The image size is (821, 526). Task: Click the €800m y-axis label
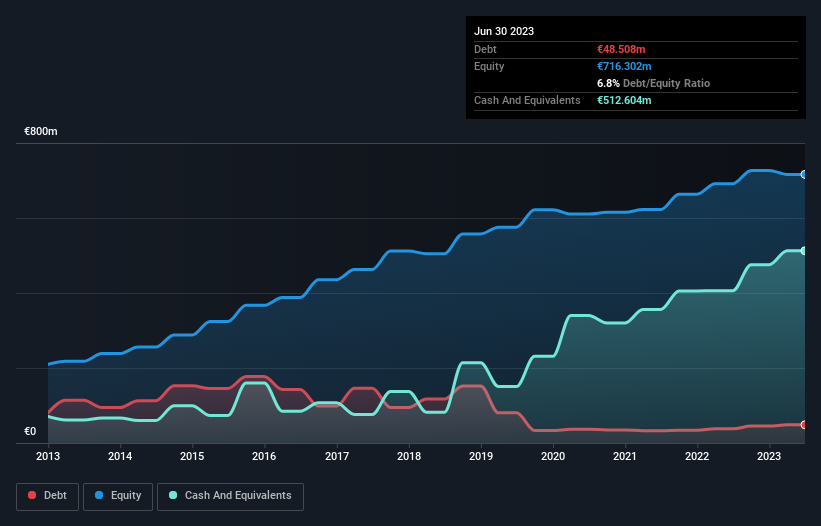click(x=41, y=131)
